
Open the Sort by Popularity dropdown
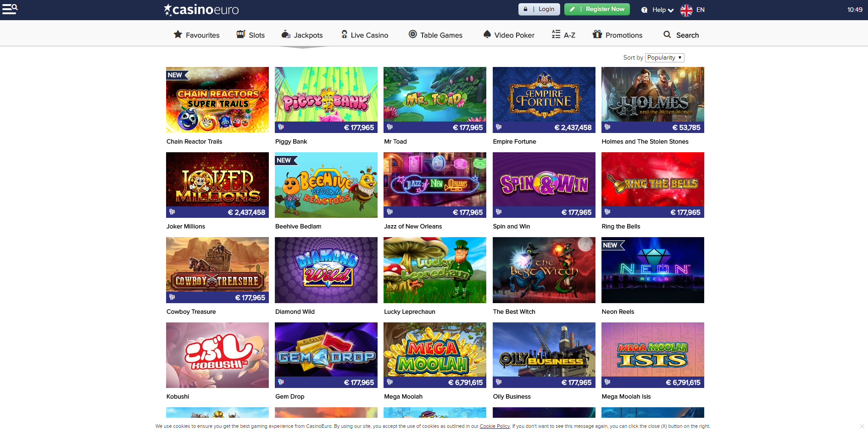664,57
